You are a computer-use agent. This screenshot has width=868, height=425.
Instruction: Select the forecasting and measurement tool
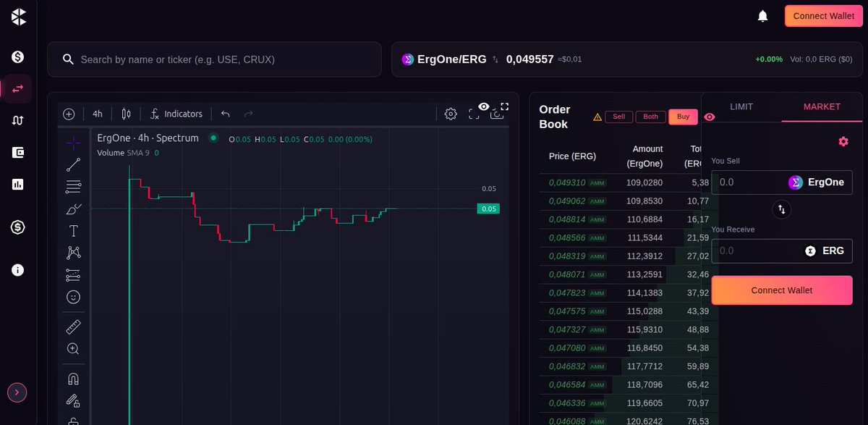[x=73, y=275]
